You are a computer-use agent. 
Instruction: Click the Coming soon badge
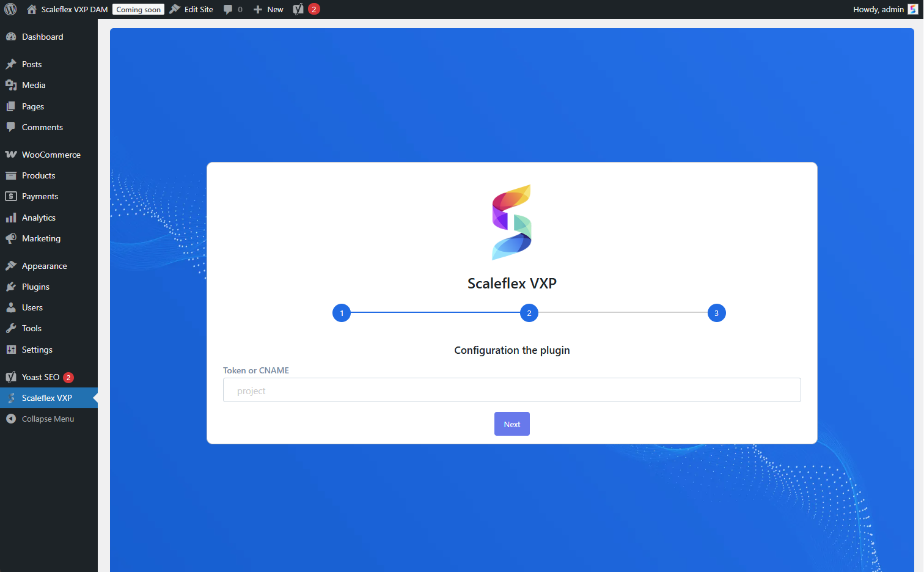coord(139,9)
